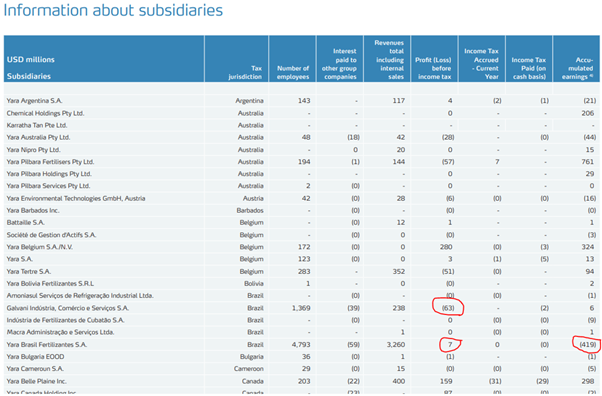Select the Galvani Indústria, Comércio e Serviços row
602x396 pixels.
301,308
